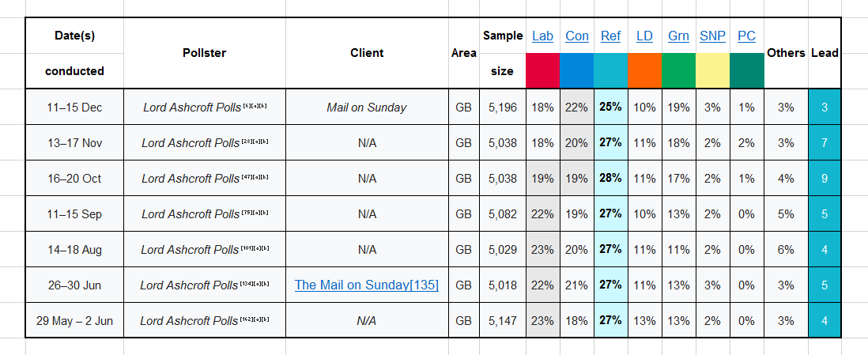Screen dimensions: 868x355
Task: Select the Pollster column header cell
Action: [204, 53]
